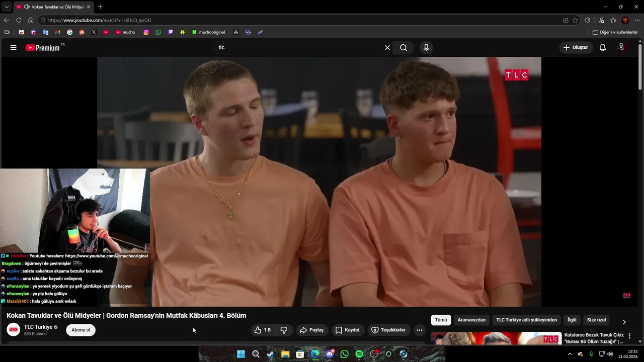Screen dimensions: 644x362
Task: Open the taskbar clock and date
Action: coord(629,354)
